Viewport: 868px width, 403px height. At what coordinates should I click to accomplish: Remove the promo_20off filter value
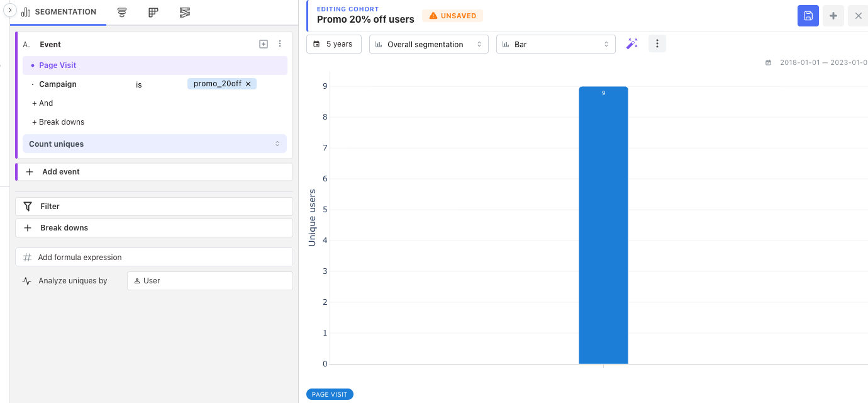248,84
